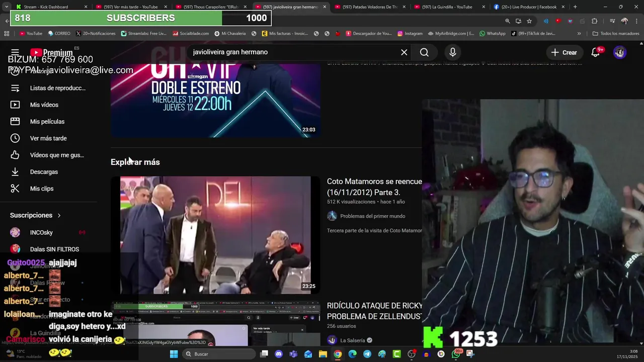Open Windows Start menu
The height and width of the screenshot is (362, 644).
point(174,354)
